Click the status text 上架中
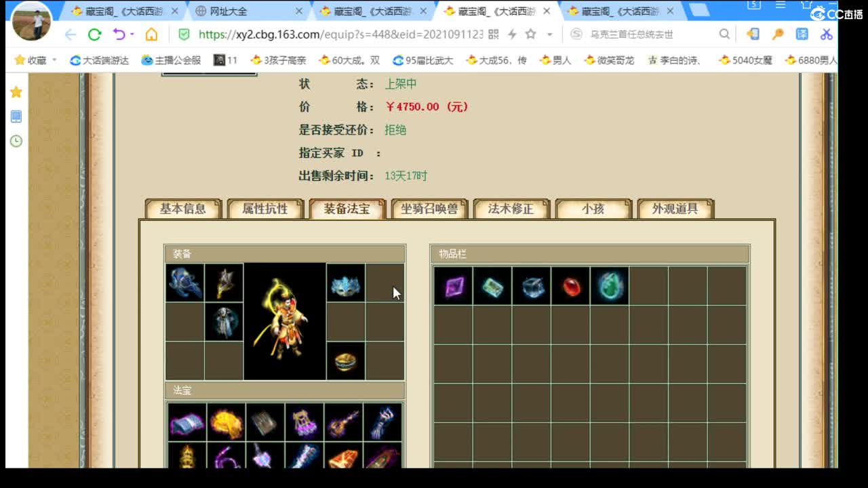The image size is (868, 488). click(x=401, y=83)
